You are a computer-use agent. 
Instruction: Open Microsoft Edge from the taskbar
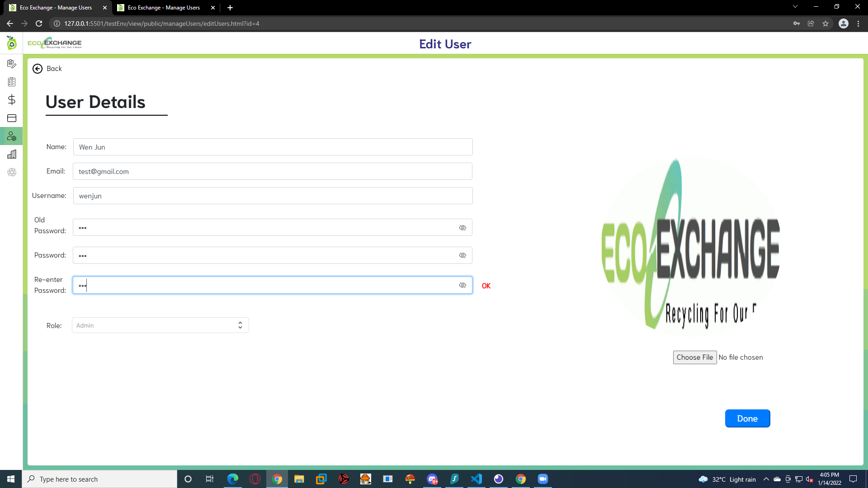point(233,479)
